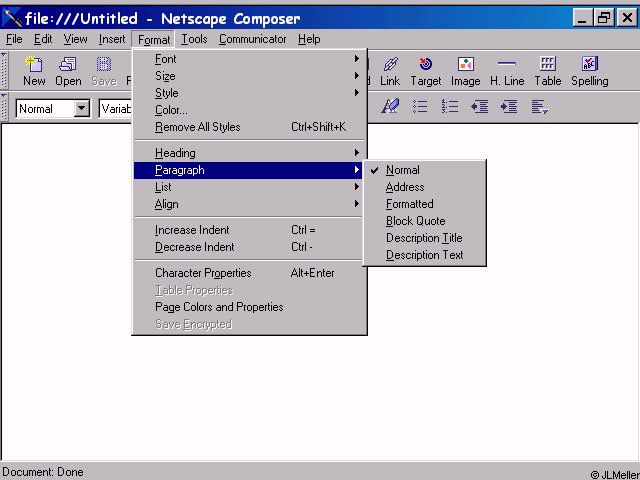Click the remove styles pen icon

click(390, 107)
